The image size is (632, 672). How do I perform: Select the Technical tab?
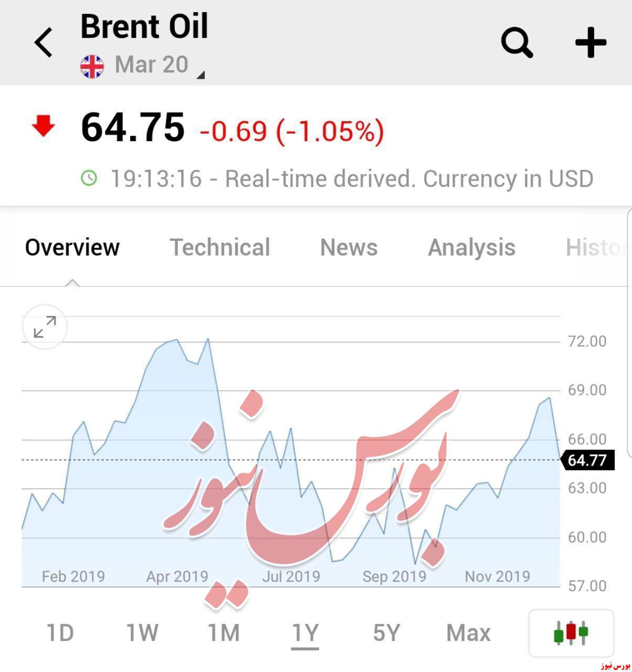tap(220, 247)
